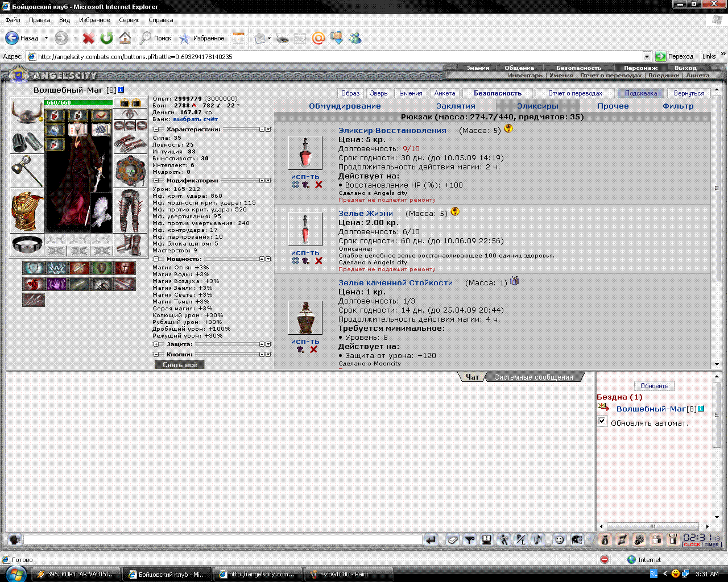Click the arrows skill icon in bottom row
Screen dimensions: 728x582
(34, 300)
